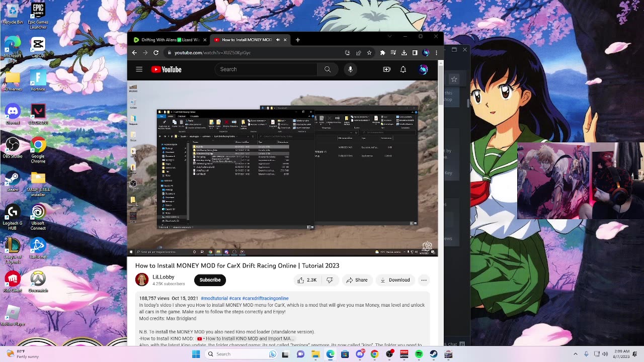Open Chrome side panel icon

point(415,52)
